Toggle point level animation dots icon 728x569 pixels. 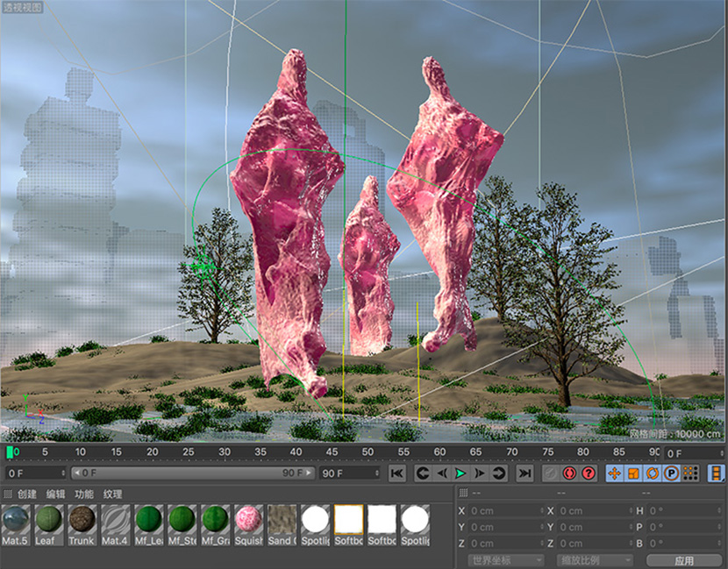click(x=690, y=473)
